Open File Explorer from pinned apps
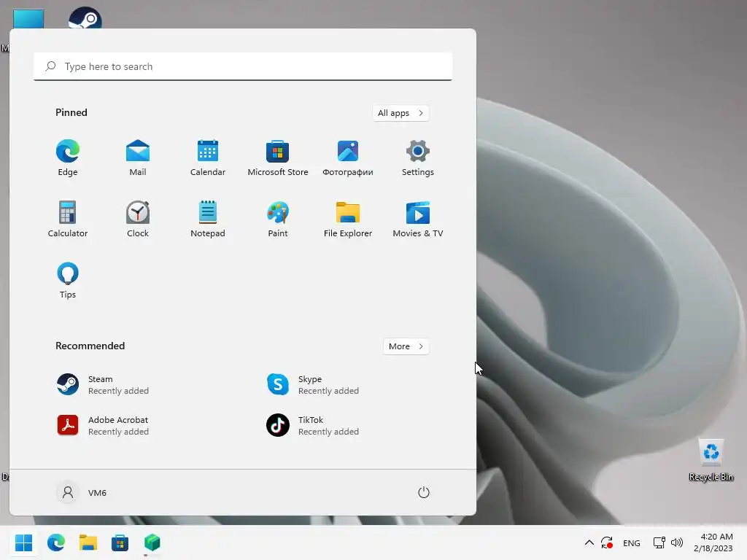 [348, 219]
